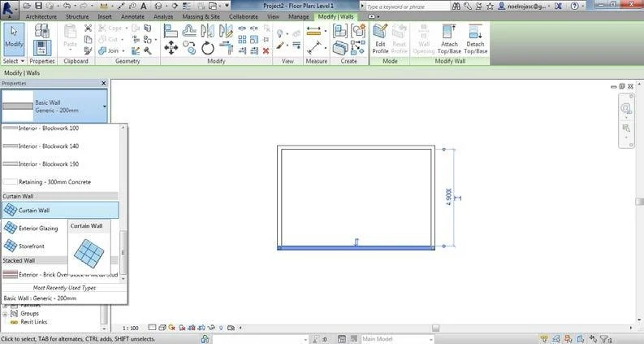Viewport: 644px width, 344px height.
Task: Close the Properties palette
Action: tap(103, 83)
